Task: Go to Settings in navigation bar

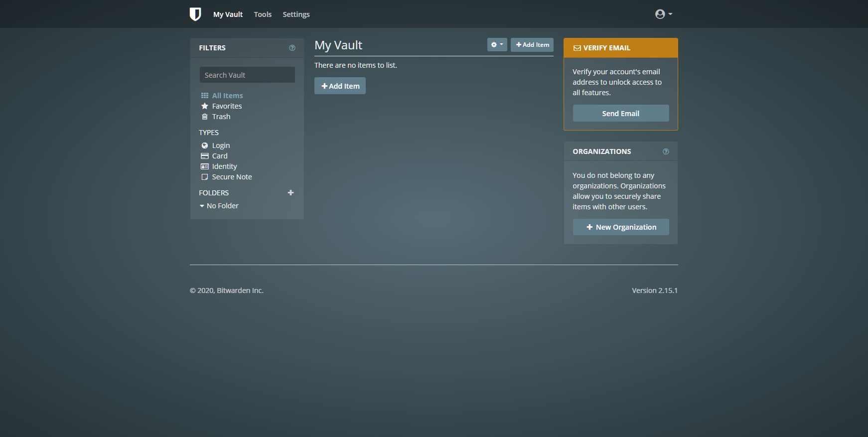Action: (296, 14)
